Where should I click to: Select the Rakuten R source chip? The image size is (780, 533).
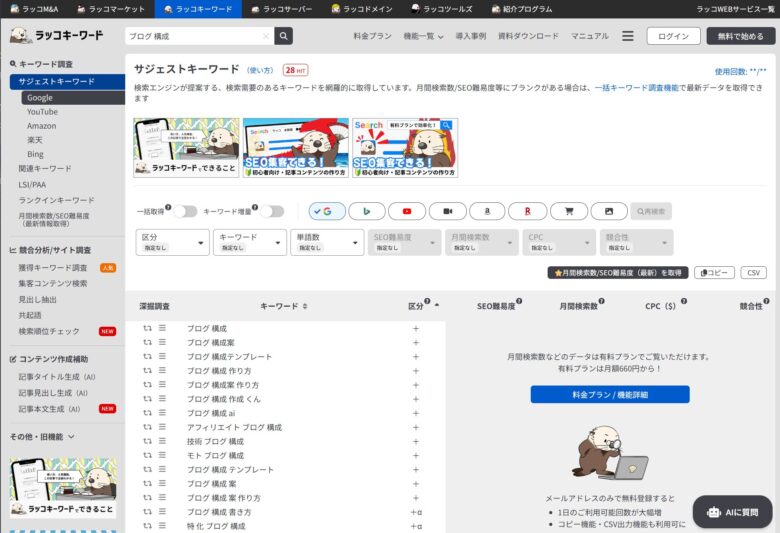click(528, 212)
